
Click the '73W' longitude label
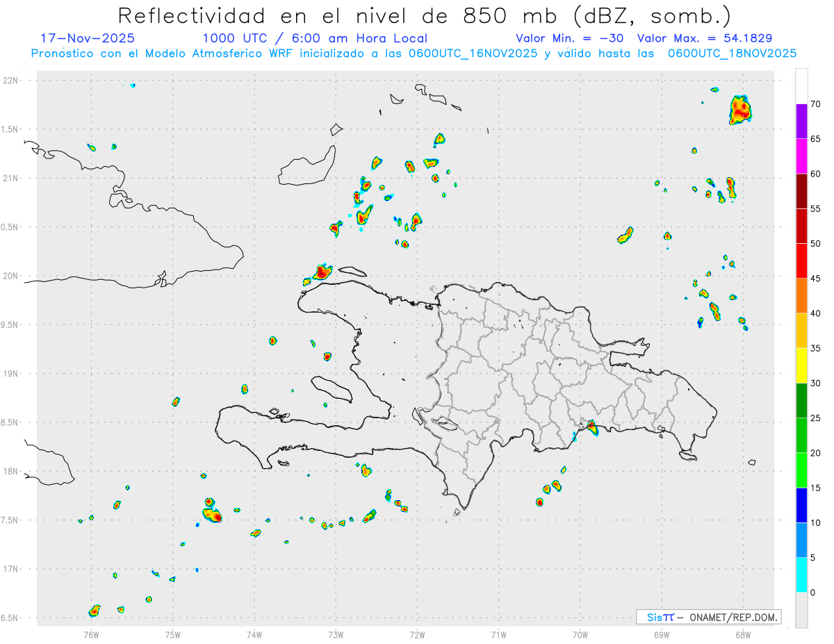coord(336,635)
